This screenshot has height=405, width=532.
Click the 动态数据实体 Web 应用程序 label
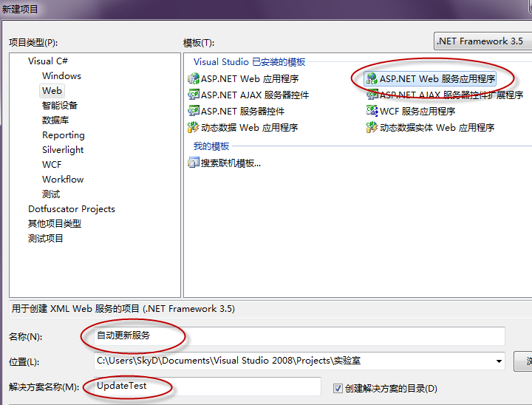tap(437, 128)
